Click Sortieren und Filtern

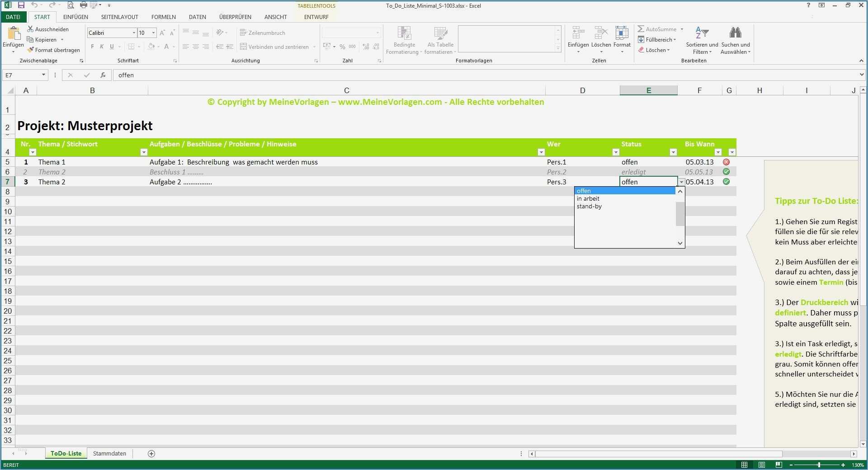click(x=701, y=40)
